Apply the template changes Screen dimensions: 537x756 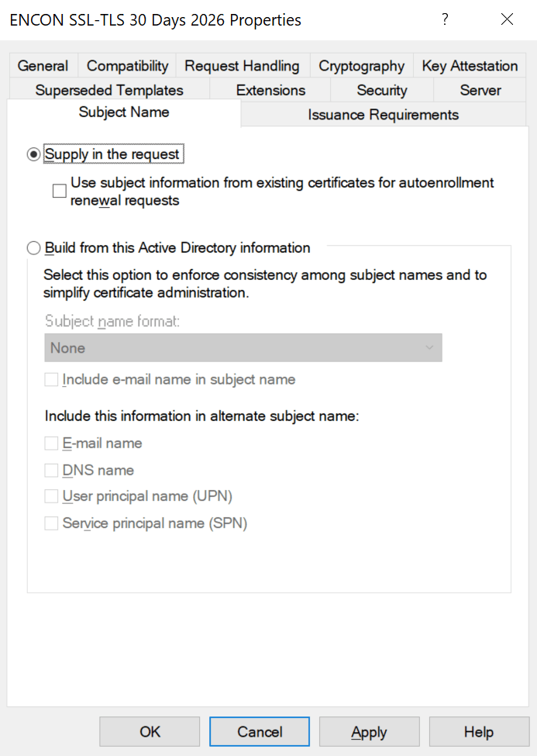point(370,731)
